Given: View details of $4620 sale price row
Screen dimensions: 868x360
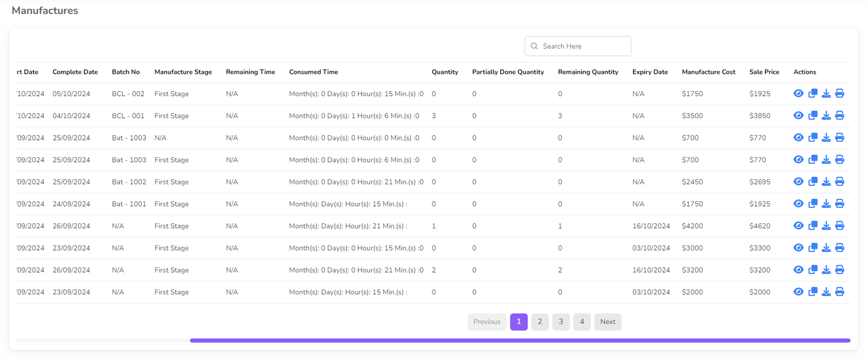Looking at the screenshot, I should point(798,226).
